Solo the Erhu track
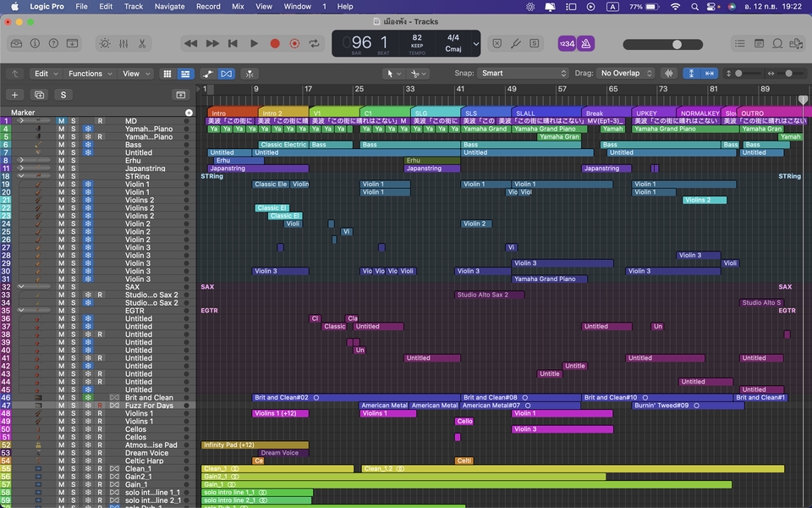 (71, 160)
